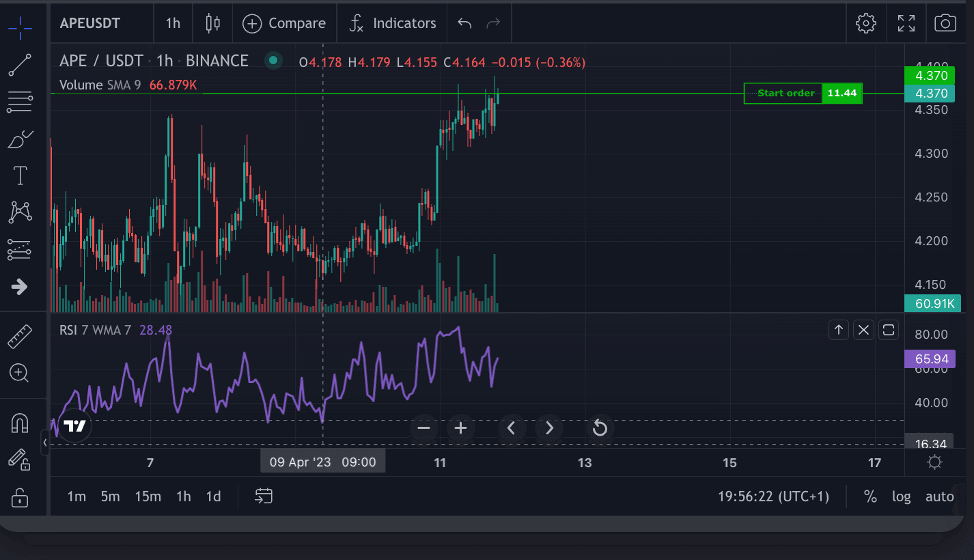
Task: Take a chart snapshot with camera icon
Action: pos(945,23)
